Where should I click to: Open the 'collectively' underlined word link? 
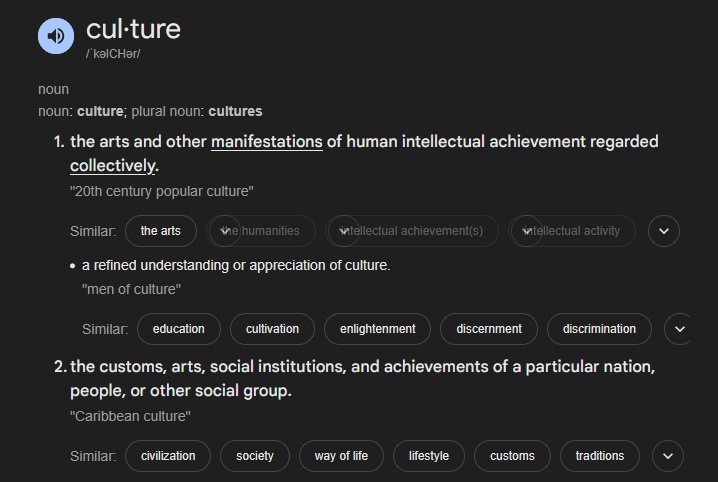pyautogui.click(x=113, y=166)
